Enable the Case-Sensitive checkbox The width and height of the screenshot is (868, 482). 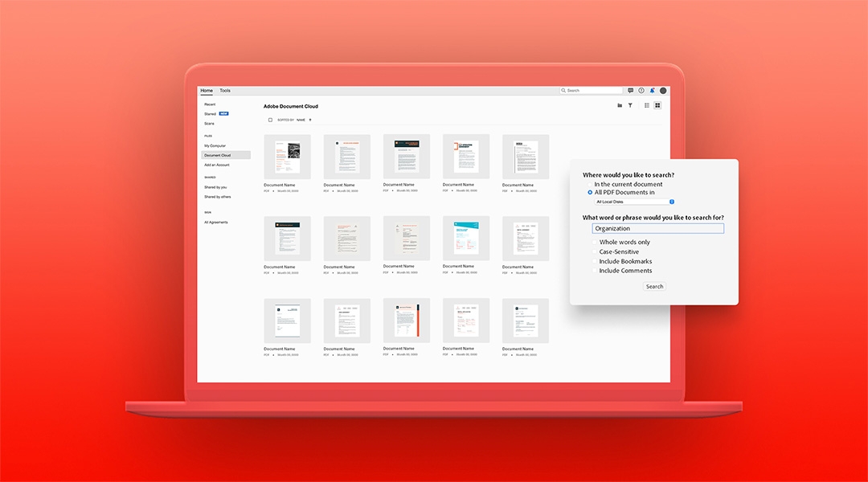point(595,251)
